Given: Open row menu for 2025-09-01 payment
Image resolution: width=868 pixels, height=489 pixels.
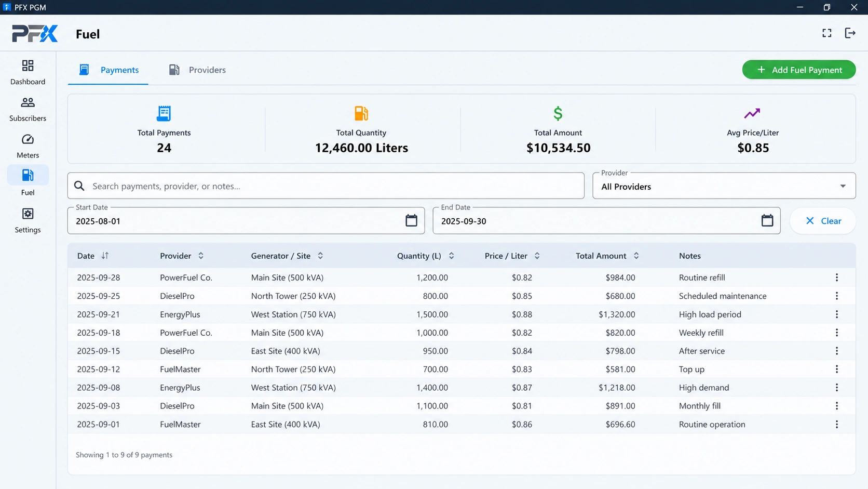Looking at the screenshot, I should click(837, 424).
